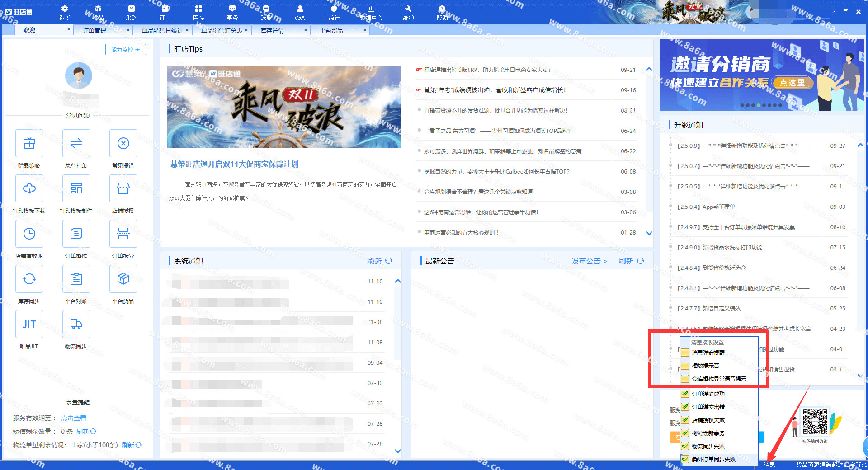Switch to the 订单管理 tab
Screen dimensions: 868x470
tap(94, 30)
